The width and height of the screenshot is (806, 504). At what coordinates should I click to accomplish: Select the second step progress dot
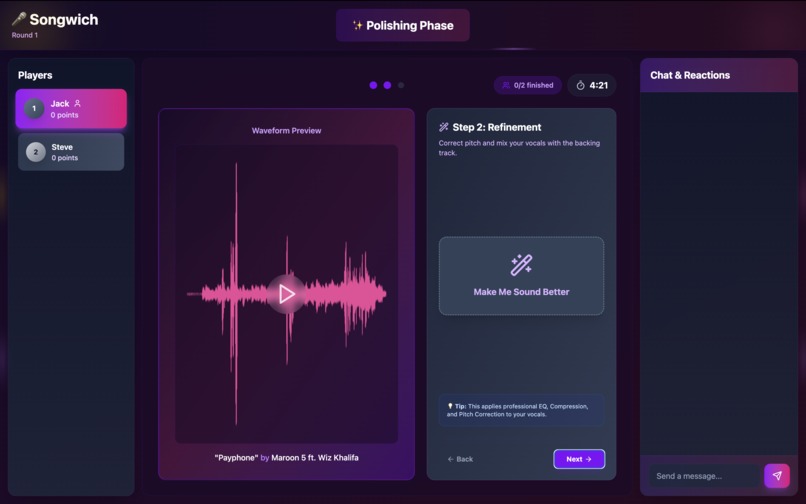pyautogui.click(x=387, y=85)
